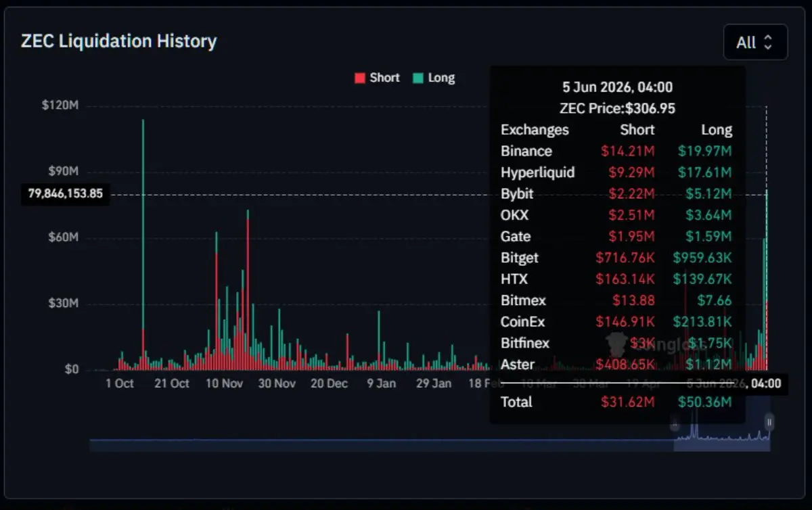Click the 5 Jun 2026 crosshair date tag
Viewport: 812px width, 510px height.
[x=734, y=384]
